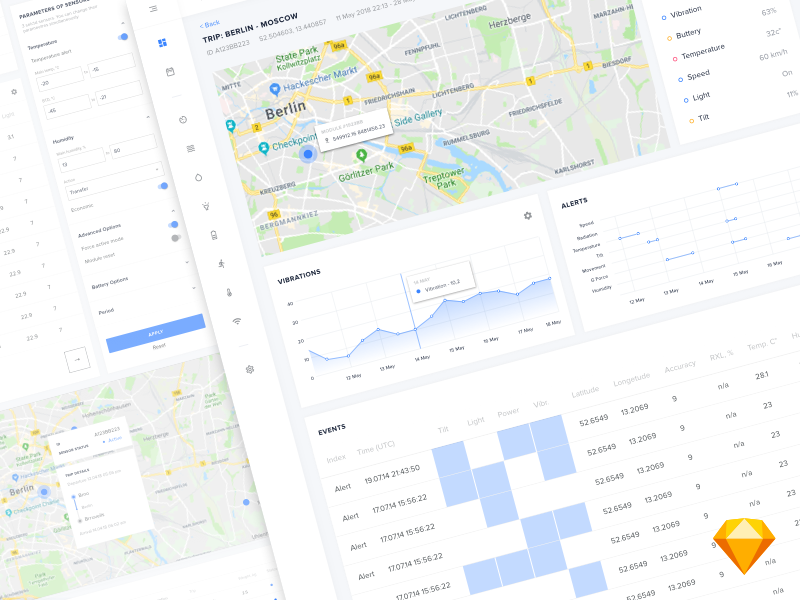800x600 pixels.
Task: Click the min temperature field showing -20
Action: tap(61, 79)
